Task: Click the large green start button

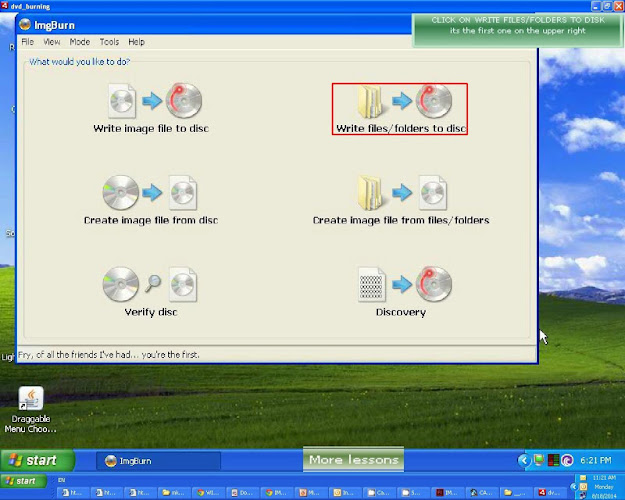Action: (37, 461)
